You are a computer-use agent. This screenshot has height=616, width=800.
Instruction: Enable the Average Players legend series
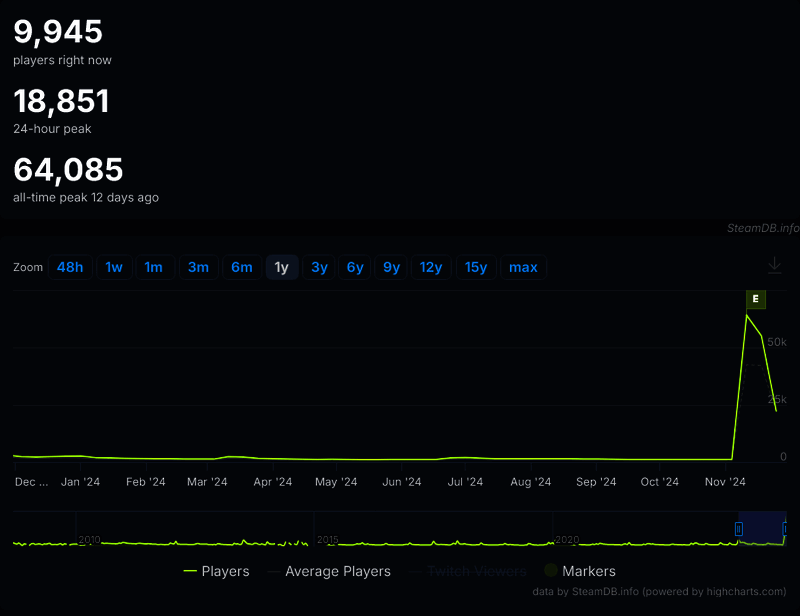click(x=326, y=571)
